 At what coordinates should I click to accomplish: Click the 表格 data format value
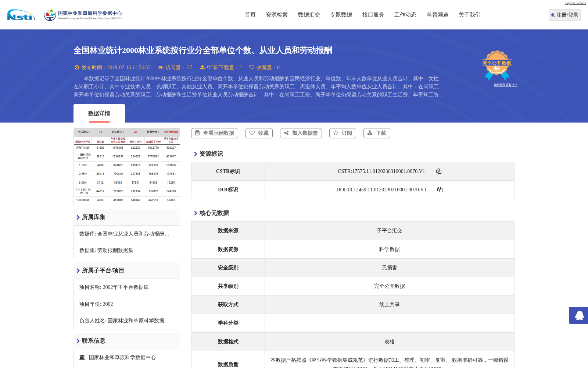click(x=390, y=342)
